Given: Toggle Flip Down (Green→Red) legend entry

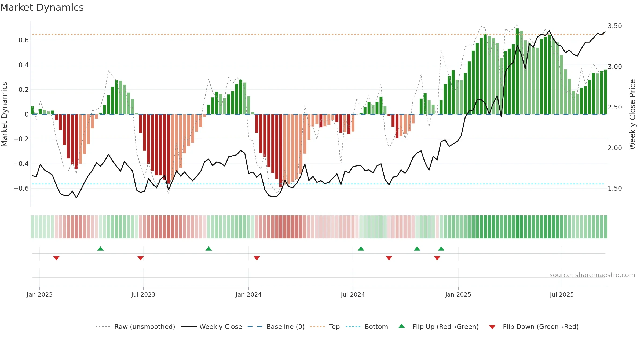Looking at the screenshot, I should (534, 327).
